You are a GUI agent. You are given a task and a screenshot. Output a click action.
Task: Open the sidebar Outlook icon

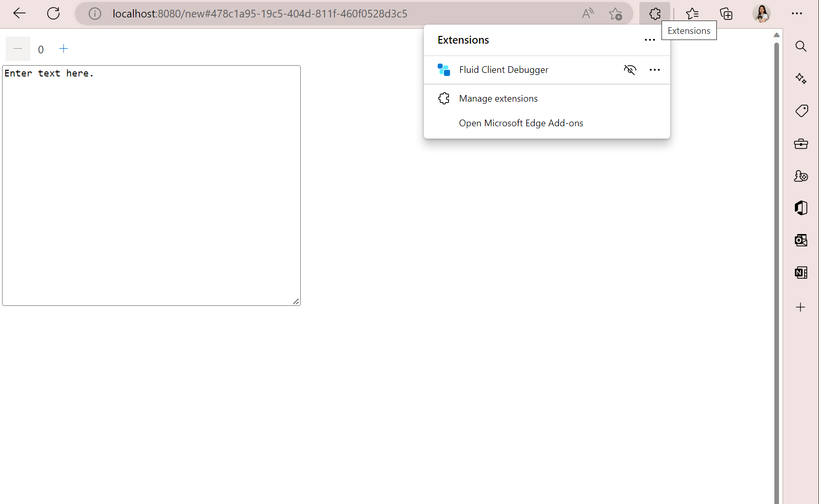(801, 240)
